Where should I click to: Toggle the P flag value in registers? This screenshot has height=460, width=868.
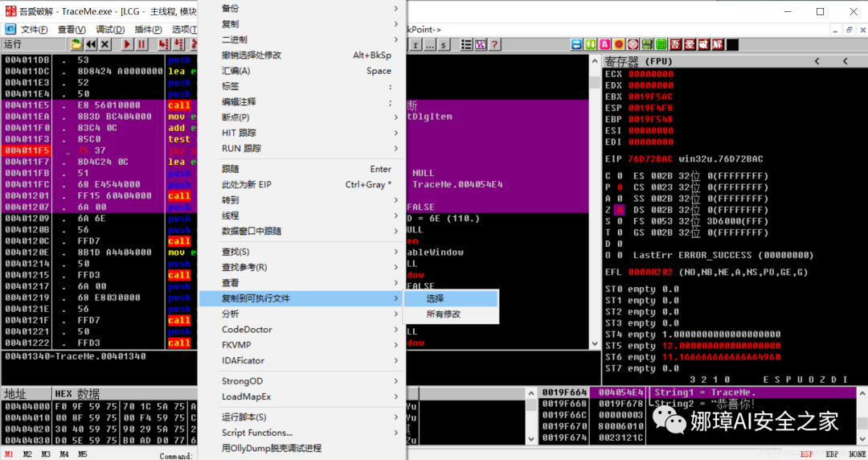coord(620,187)
